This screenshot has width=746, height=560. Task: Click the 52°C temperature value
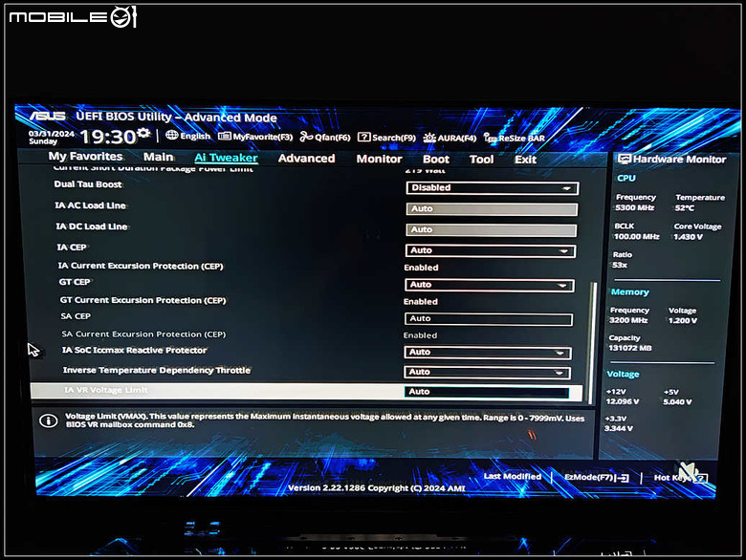pos(685,208)
